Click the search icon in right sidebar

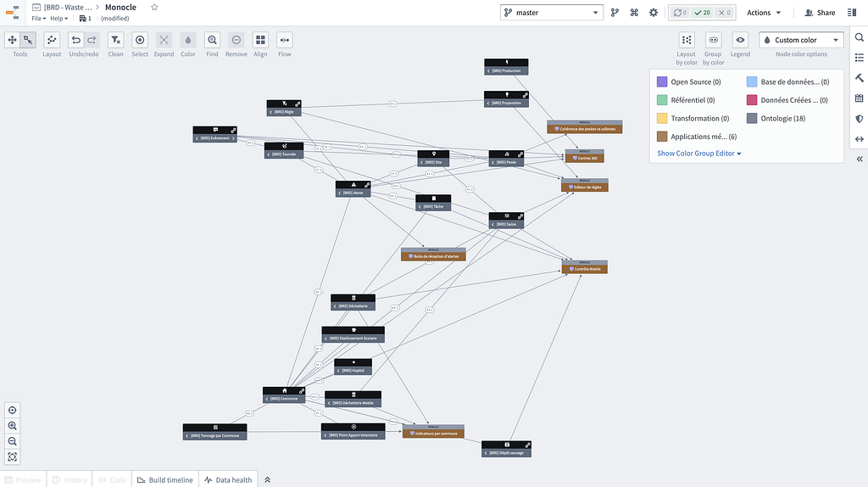[x=860, y=37]
